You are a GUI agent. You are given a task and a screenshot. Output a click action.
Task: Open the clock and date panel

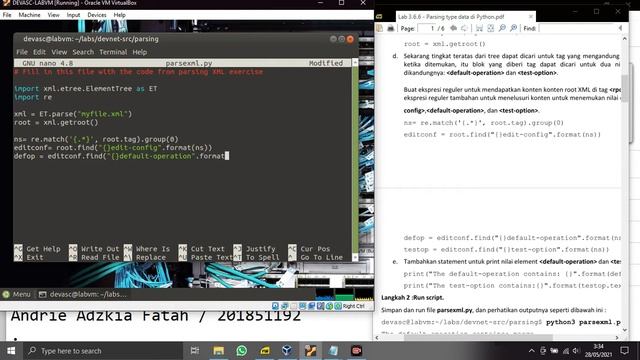point(598,351)
